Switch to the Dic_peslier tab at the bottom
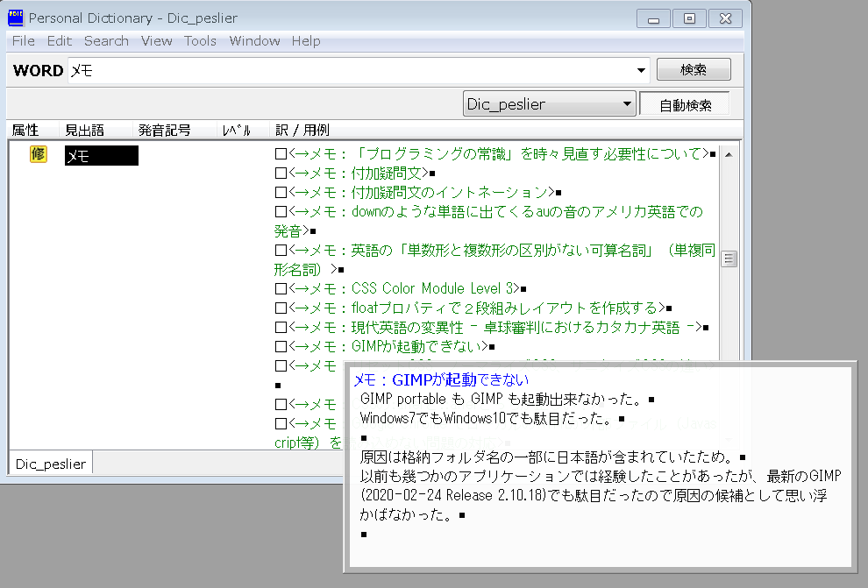Viewport: 868px width, 588px height. 50,464
